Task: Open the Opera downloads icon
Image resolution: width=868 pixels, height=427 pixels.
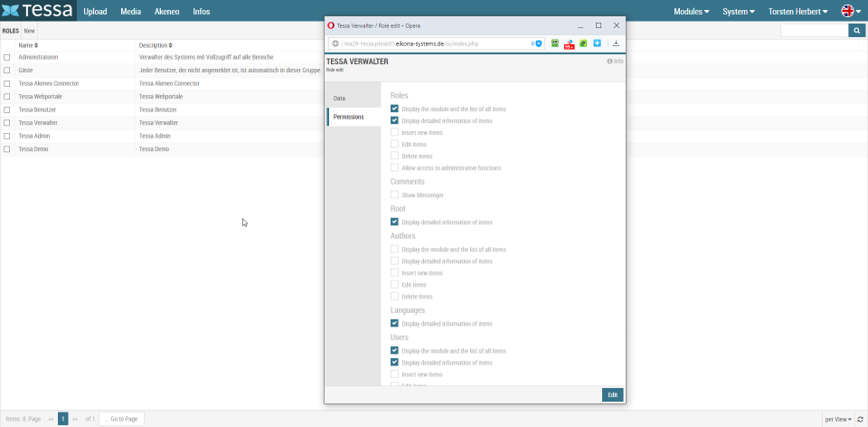Action: pos(616,43)
